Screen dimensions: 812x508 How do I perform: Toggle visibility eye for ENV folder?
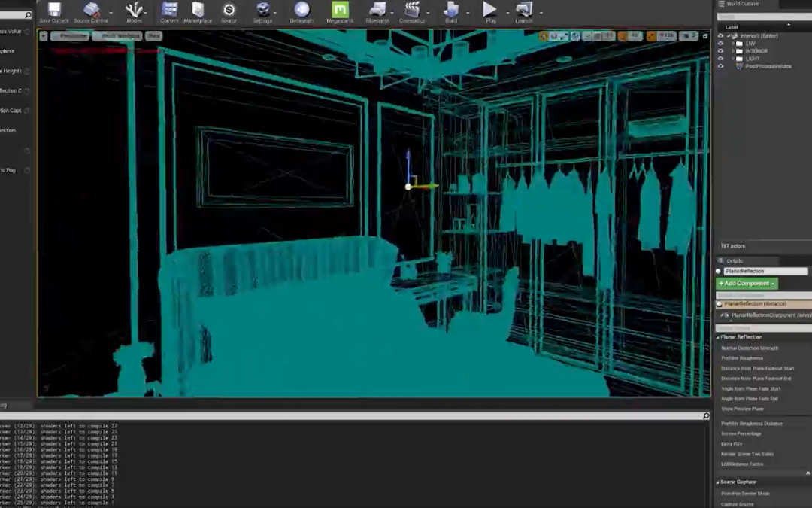point(721,44)
